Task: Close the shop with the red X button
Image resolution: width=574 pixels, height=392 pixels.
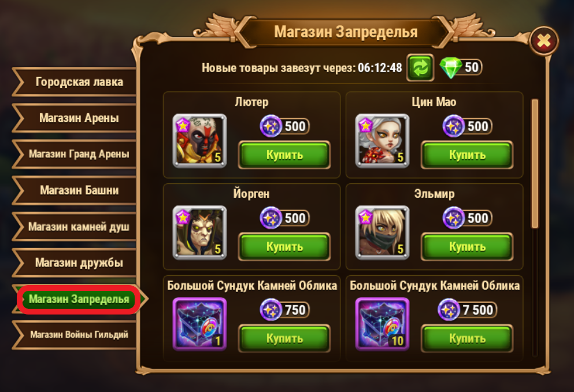Action: pos(544,40)
